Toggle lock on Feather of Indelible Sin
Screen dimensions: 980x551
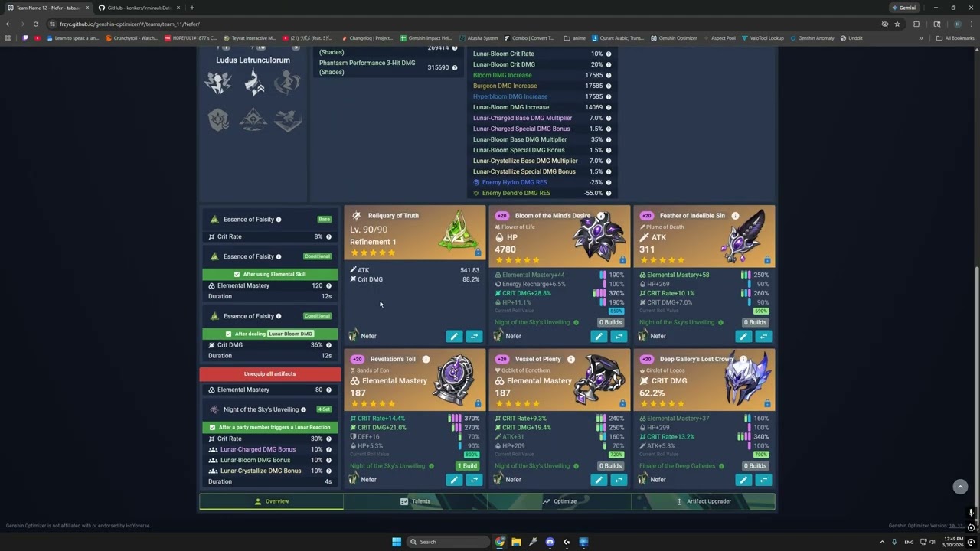coord(767,259)
